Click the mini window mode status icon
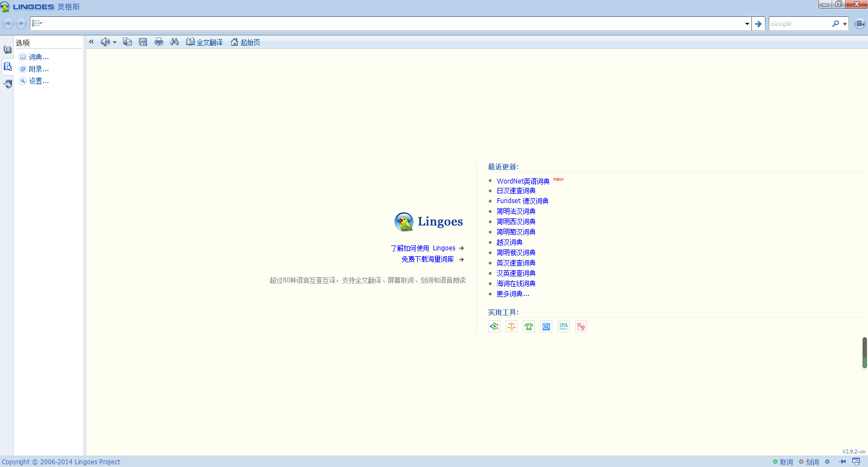 click(856, 462)
